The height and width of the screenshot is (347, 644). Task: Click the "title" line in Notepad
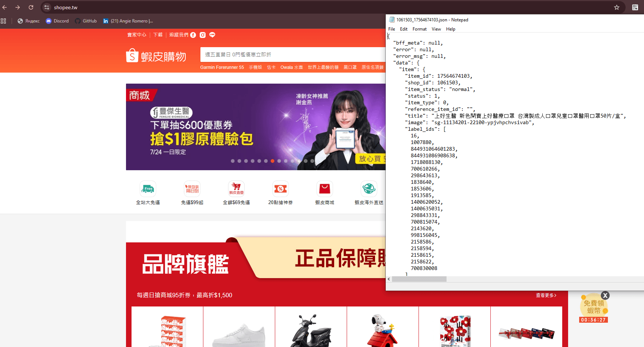pos(515,116)
